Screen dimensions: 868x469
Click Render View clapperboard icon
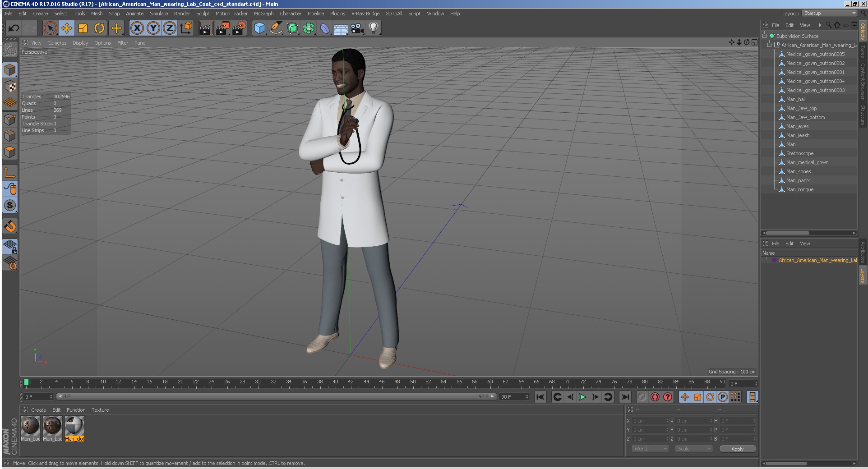click(x=206, y=28)
